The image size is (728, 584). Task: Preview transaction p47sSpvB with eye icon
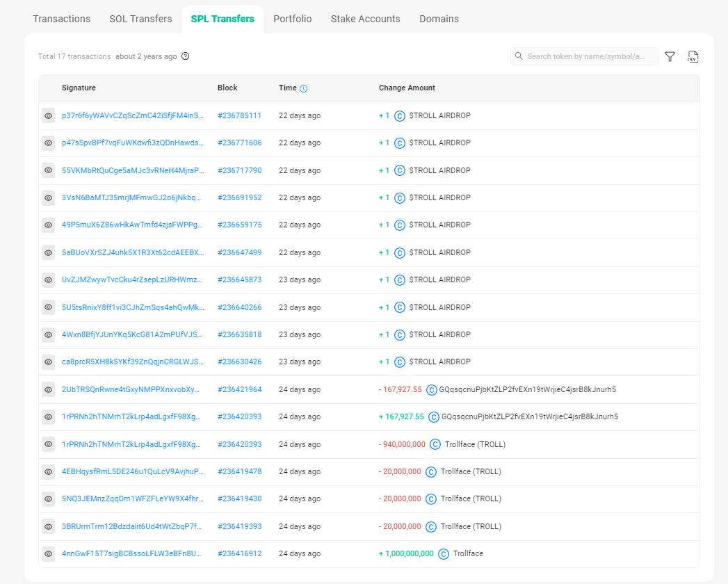click(x=48, y=143)
